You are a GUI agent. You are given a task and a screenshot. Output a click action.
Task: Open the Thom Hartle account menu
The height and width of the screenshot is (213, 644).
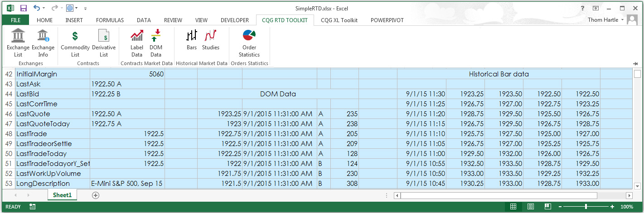tap(605, 20)
